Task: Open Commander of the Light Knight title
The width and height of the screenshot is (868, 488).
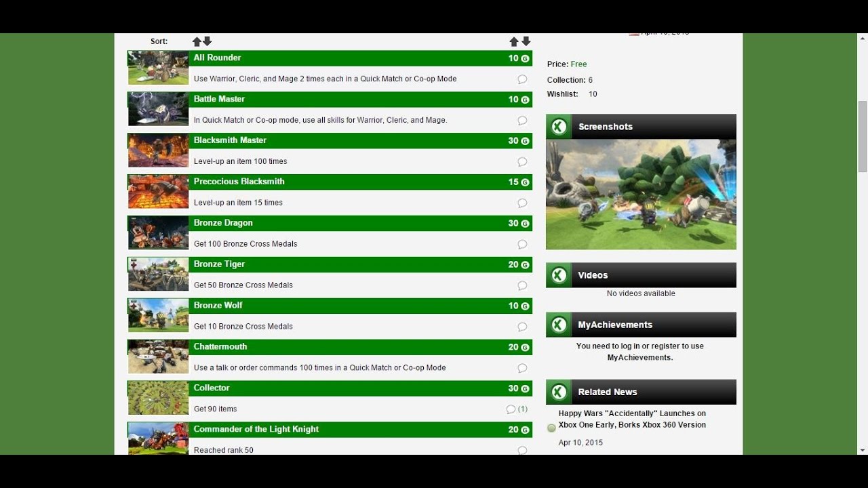Action: pos(256,430)
